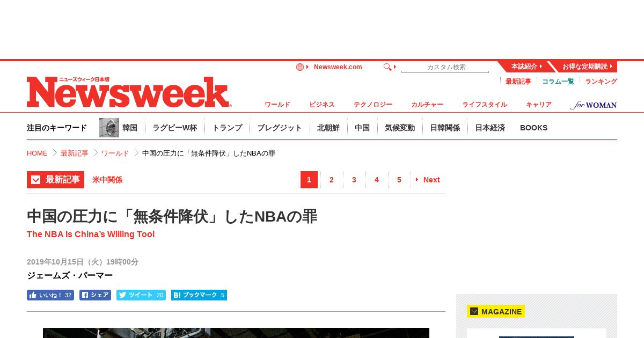Click current page 1 in pagination
This screenshot has width=644, height=338.
pos(309,180)
